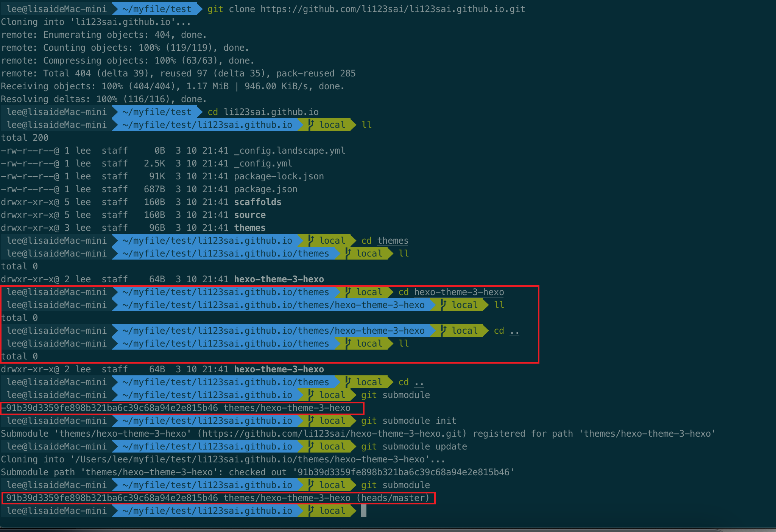Click branch icon on the 'cd hexo-theme-3-hexo' prompt
This screenshot has height=532, width=776.
click(348, 292)
